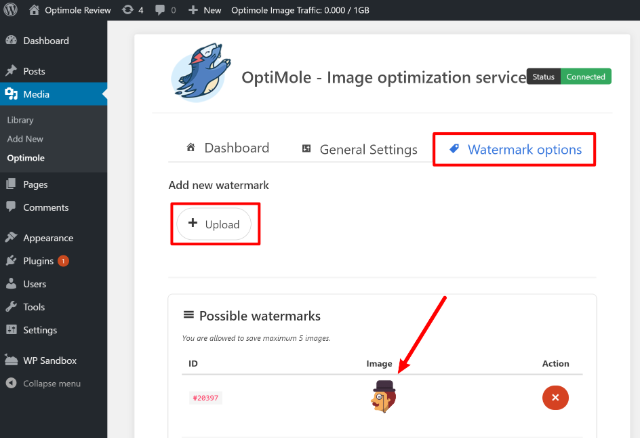Click the Pages icon in sidebar
Image resolution: width=640 pixels, height=438 pixels.
(11, 184)
